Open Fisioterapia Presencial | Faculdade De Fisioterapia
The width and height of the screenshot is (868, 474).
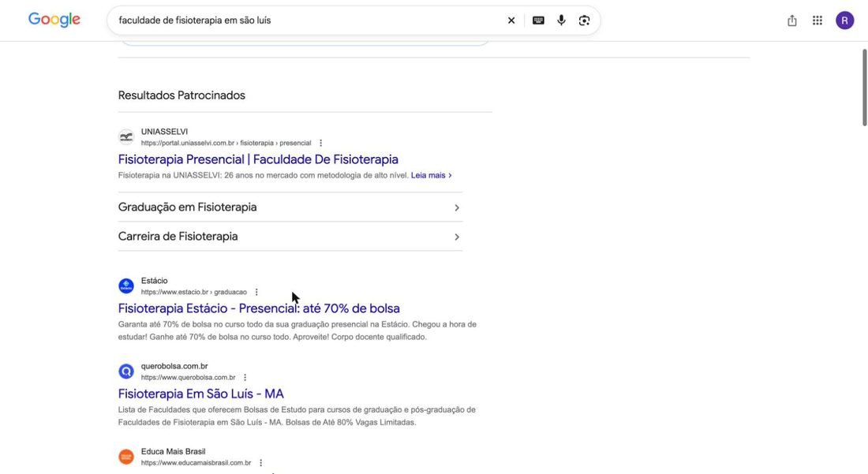point(258,159)
